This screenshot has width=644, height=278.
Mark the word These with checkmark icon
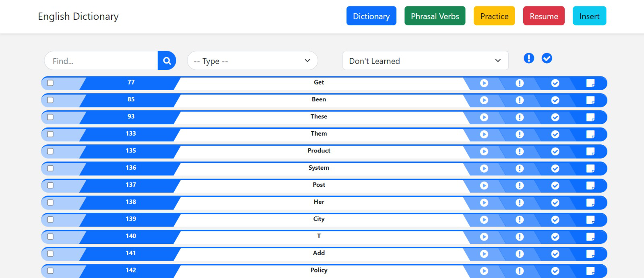click(x=555, y=117)
